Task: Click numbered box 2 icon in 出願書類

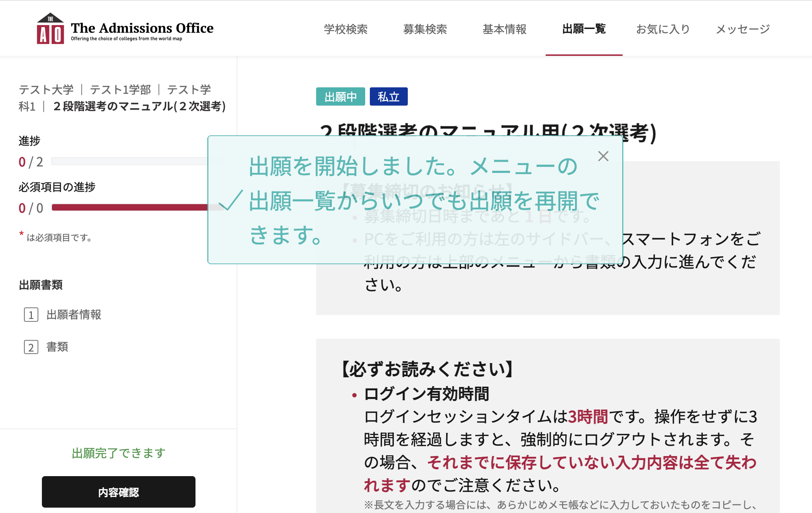Action: [x=31, y=347]
